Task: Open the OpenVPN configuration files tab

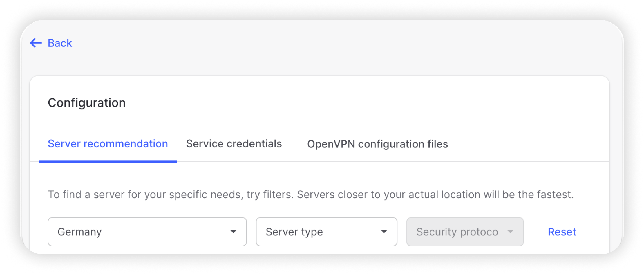Action: coord(377,144)
